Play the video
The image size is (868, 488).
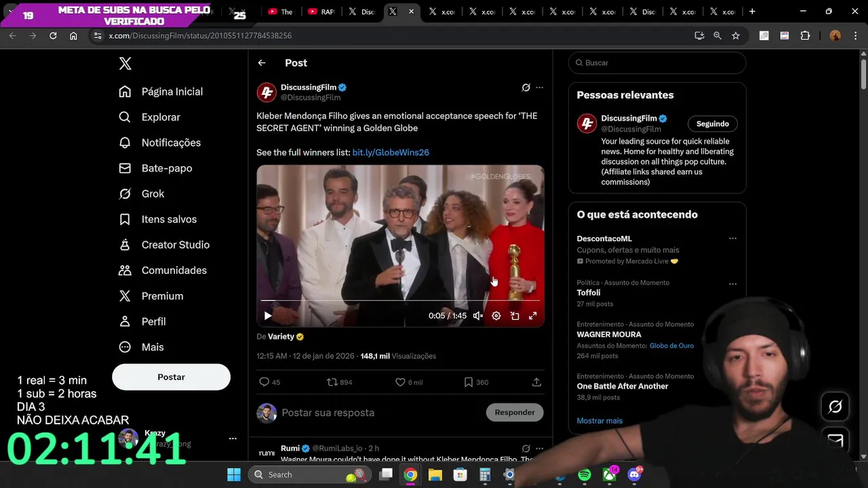point(268,316)
